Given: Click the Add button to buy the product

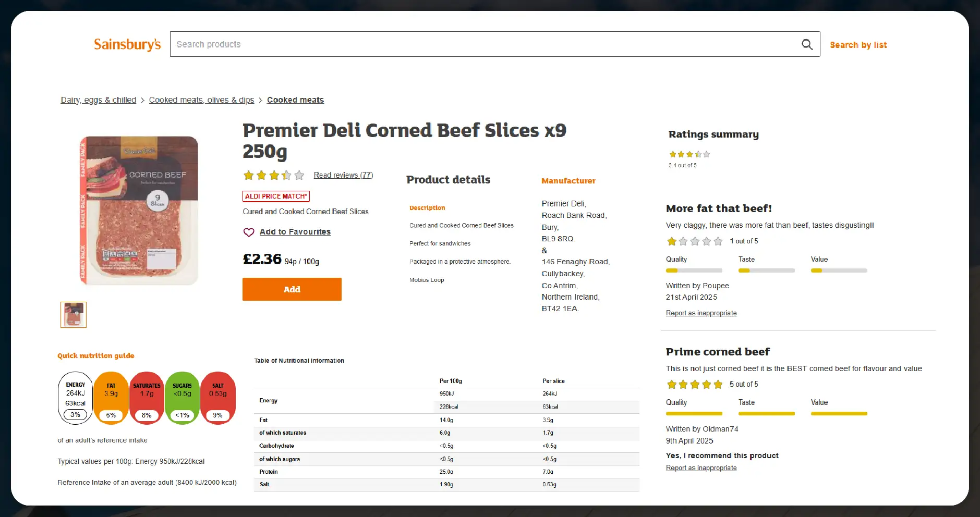Looking at the screenshot, I should 292,289.
